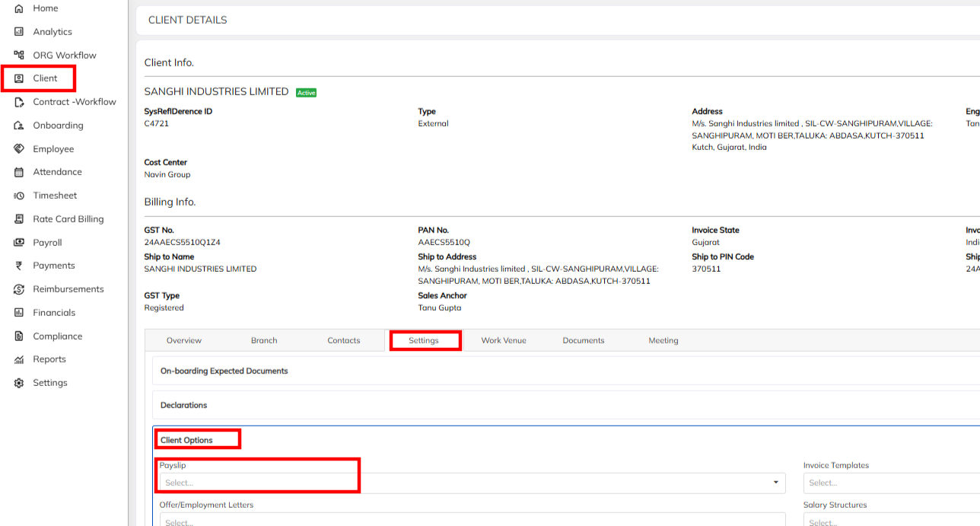
Task: Expand On-boarding Expected Documents section
Action: (x=566, y=371)
